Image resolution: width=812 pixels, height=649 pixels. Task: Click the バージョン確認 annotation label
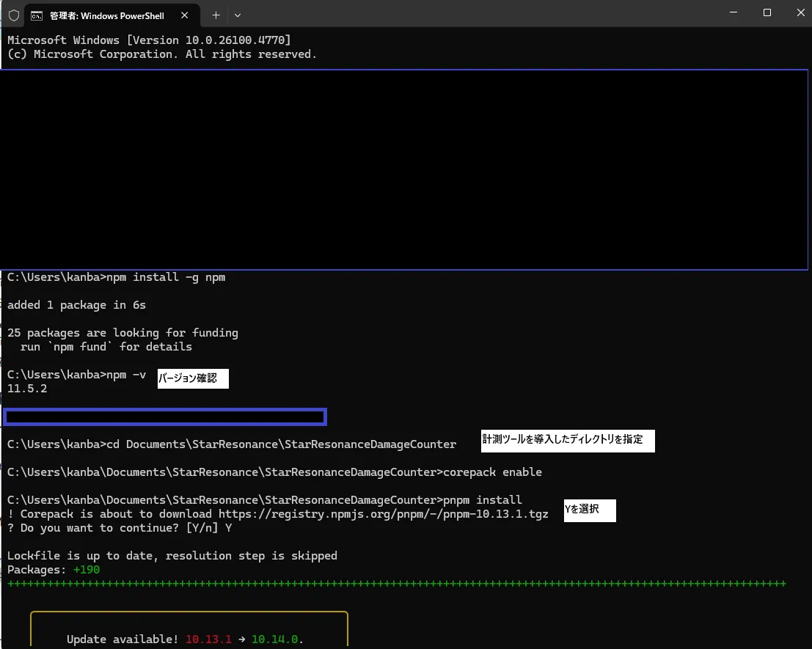coord(193,378)
